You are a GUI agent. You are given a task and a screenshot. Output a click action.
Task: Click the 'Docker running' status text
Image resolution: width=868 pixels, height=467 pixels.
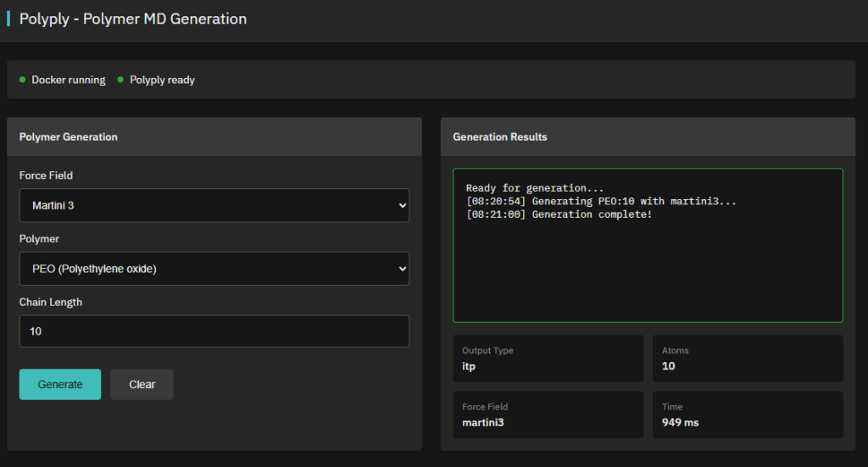pos(69,80)
